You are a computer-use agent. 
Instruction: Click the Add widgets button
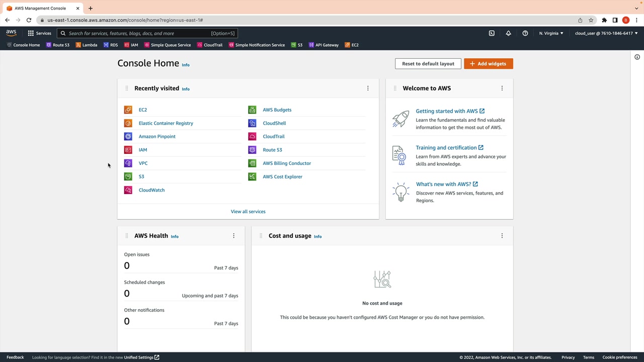point(489,64)
